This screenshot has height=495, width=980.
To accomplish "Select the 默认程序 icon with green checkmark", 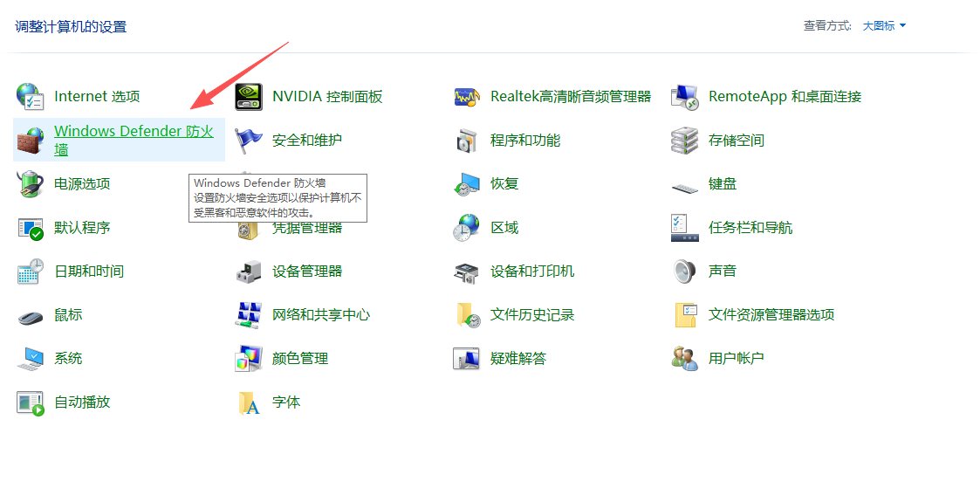I will 30,228.
